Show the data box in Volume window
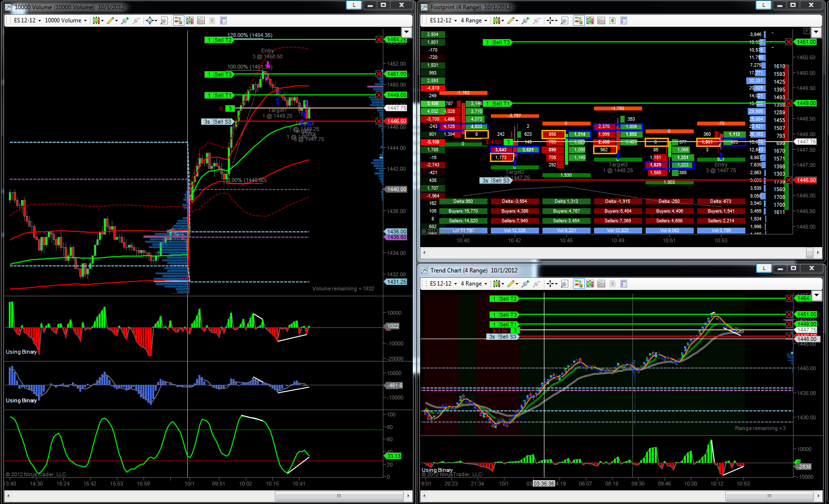The image size is (829, 504). point(164,20)
